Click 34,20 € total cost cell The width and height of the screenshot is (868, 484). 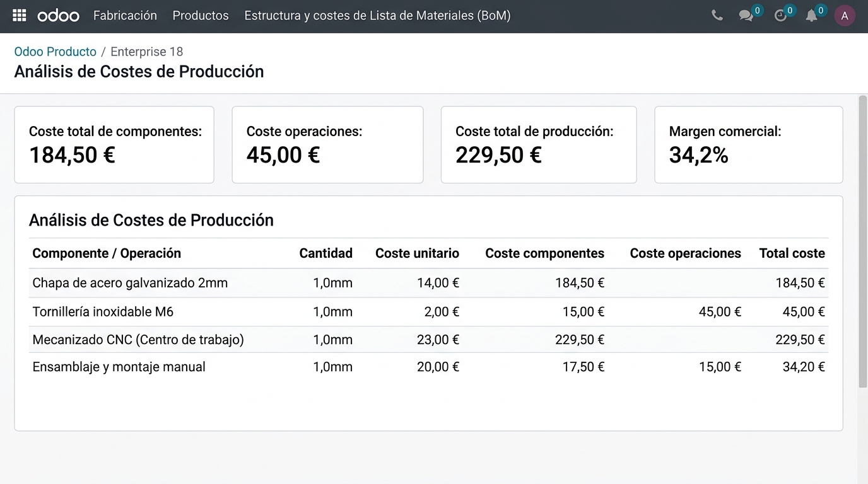pos(804,367)
